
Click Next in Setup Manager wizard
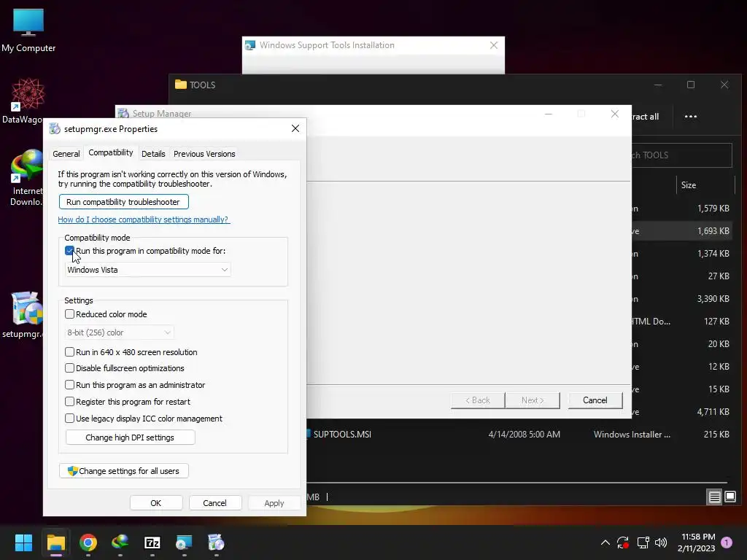(533, 400)
